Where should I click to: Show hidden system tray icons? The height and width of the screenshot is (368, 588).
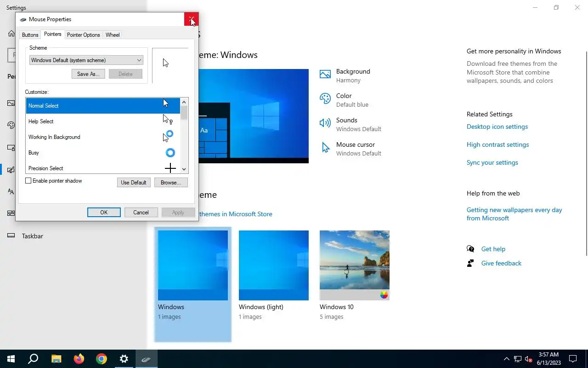pos(507,359)
